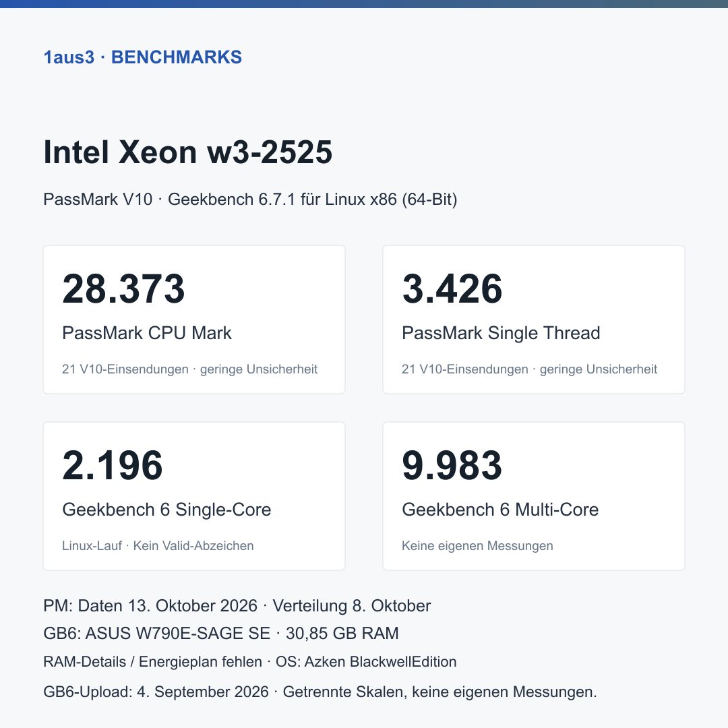Click the PassMark V10 · Geekbench 6.7.1 subtitle

point(250,199)
